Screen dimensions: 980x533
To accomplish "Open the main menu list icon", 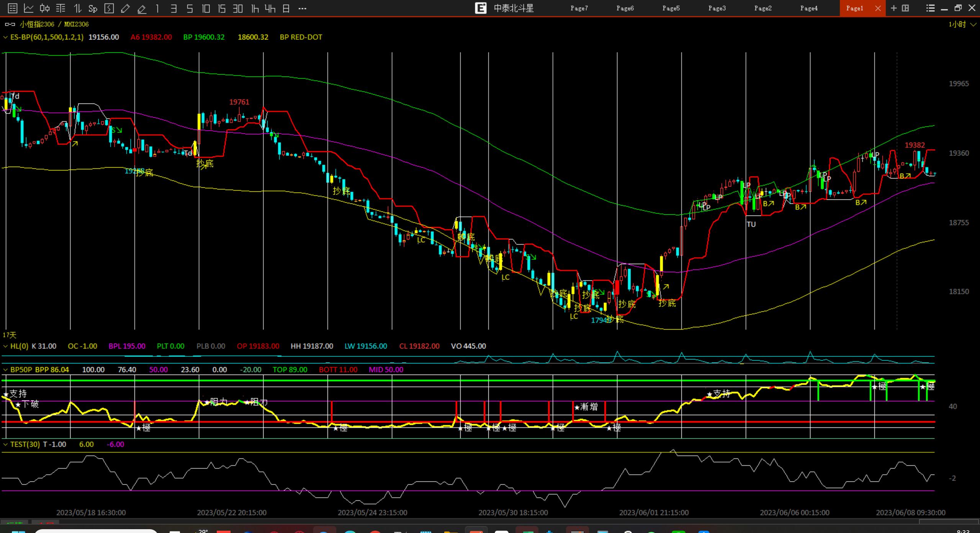I will click(930, 8).
